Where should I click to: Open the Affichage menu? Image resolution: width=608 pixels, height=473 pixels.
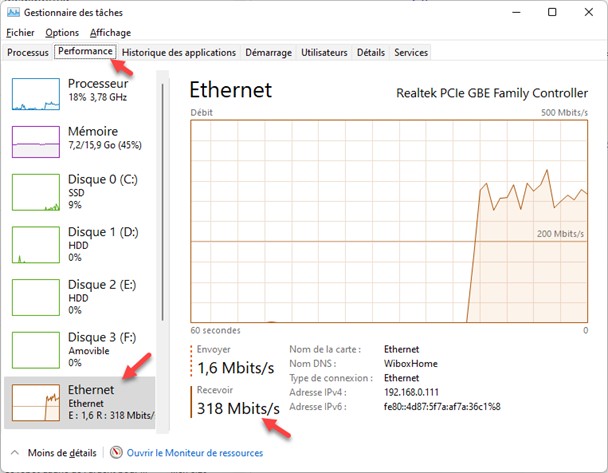(x=110, y=32)
